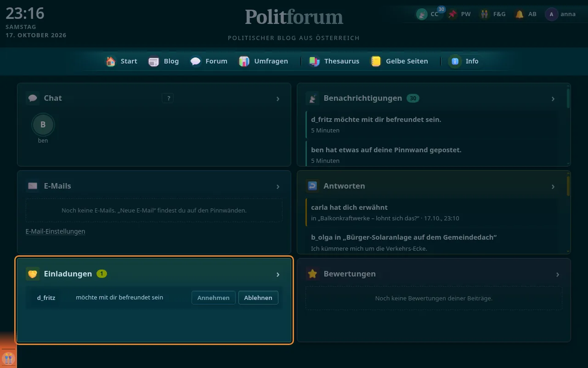Open the Forum menu label

tap(216, 61)
